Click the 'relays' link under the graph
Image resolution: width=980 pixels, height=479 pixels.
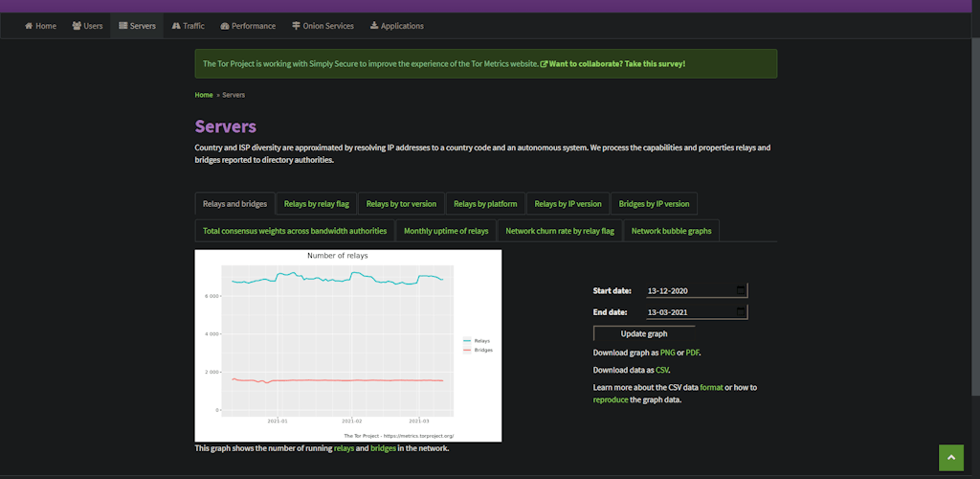coord(344,448)
